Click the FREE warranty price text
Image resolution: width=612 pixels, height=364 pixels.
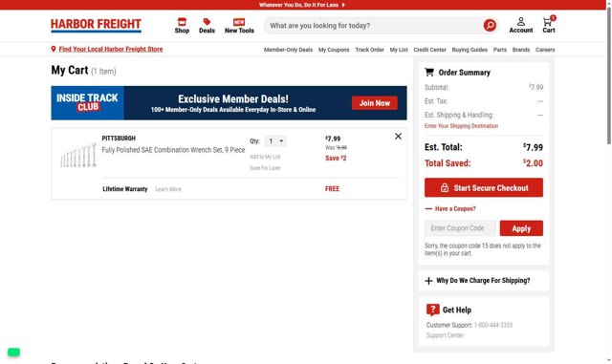[332, 189]
